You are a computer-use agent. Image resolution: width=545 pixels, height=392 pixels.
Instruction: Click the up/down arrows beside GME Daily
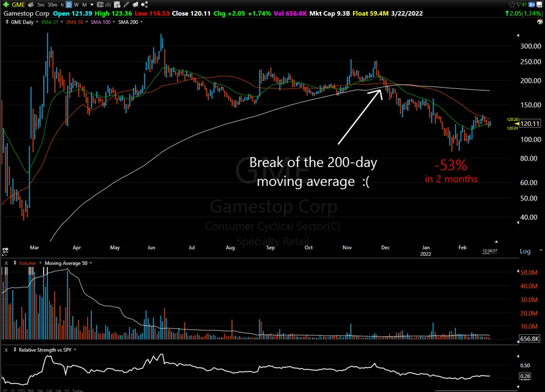coord(7,22)
